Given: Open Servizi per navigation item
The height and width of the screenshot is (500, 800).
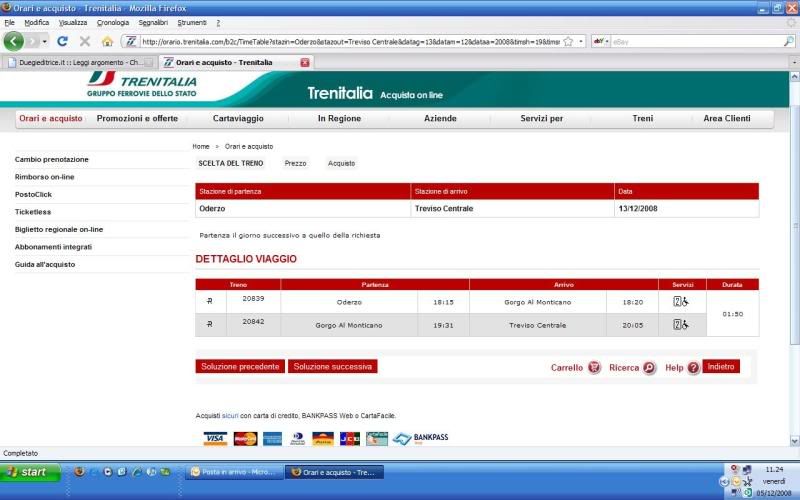Looking at the screenshot, I should pos(542,118).
